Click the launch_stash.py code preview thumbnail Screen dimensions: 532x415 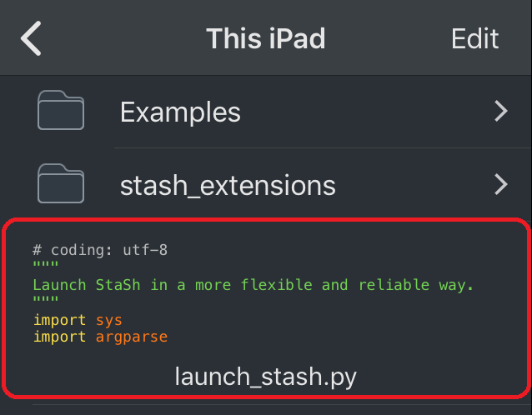[253, 293]
